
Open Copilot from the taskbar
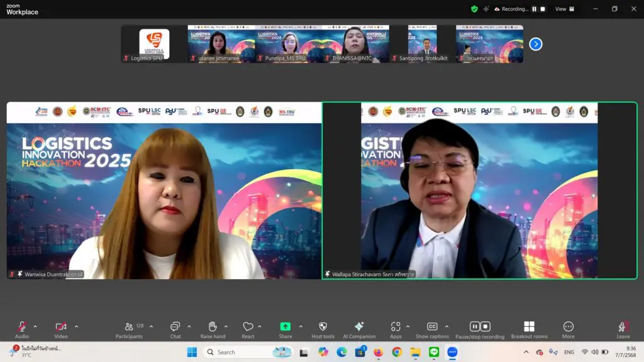pyautogui.click(x=323, y=352)
